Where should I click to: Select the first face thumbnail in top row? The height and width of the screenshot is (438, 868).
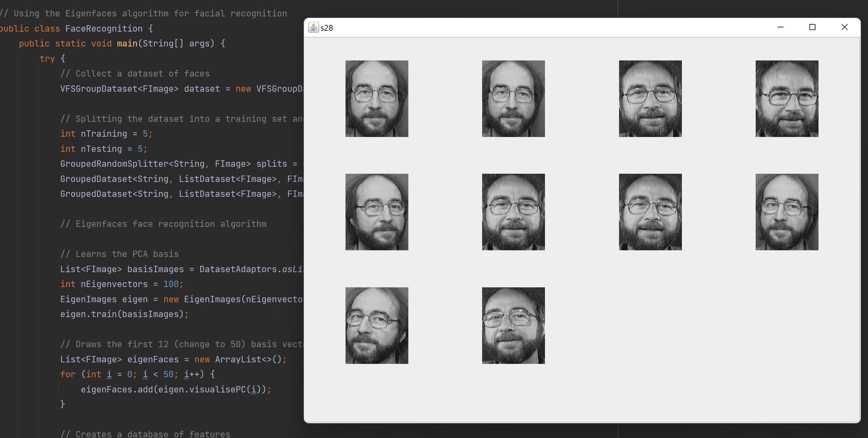pyautogui.click(x=377, y=98)
